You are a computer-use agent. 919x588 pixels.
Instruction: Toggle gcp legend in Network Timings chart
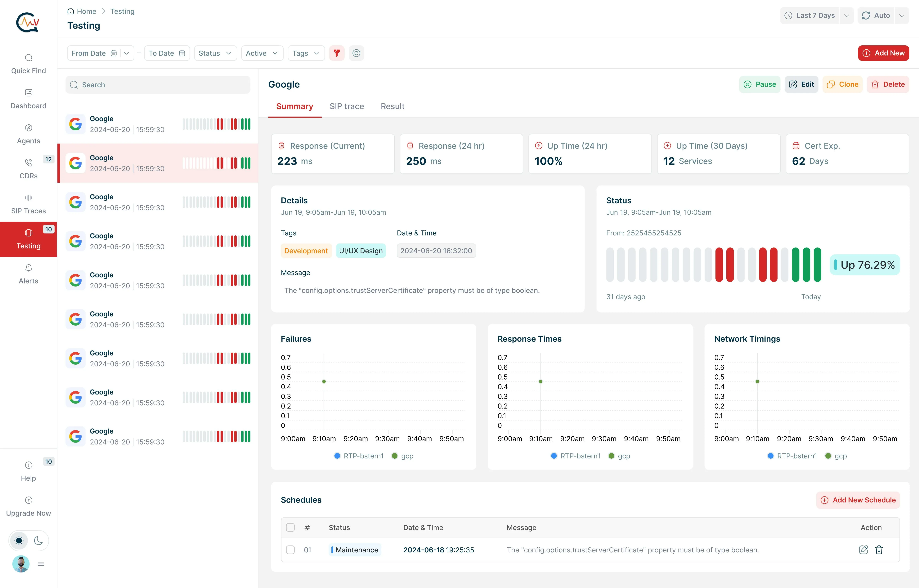click(836, 456)
